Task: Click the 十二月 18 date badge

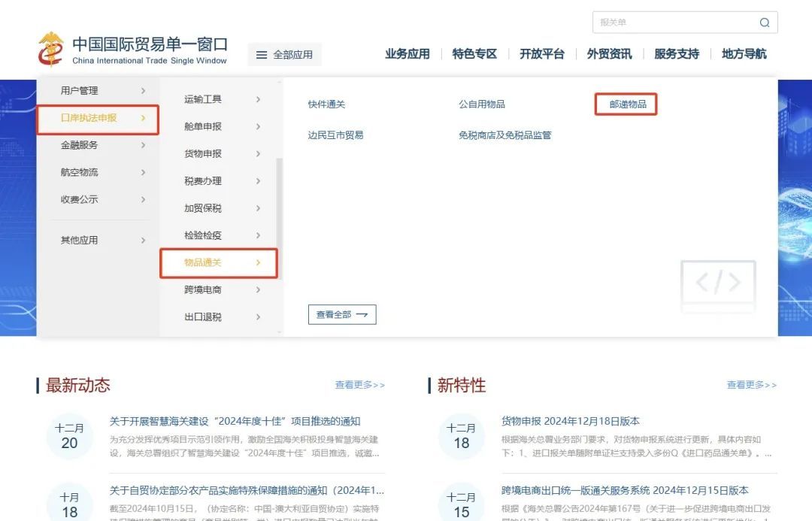Action: point(462,436)
